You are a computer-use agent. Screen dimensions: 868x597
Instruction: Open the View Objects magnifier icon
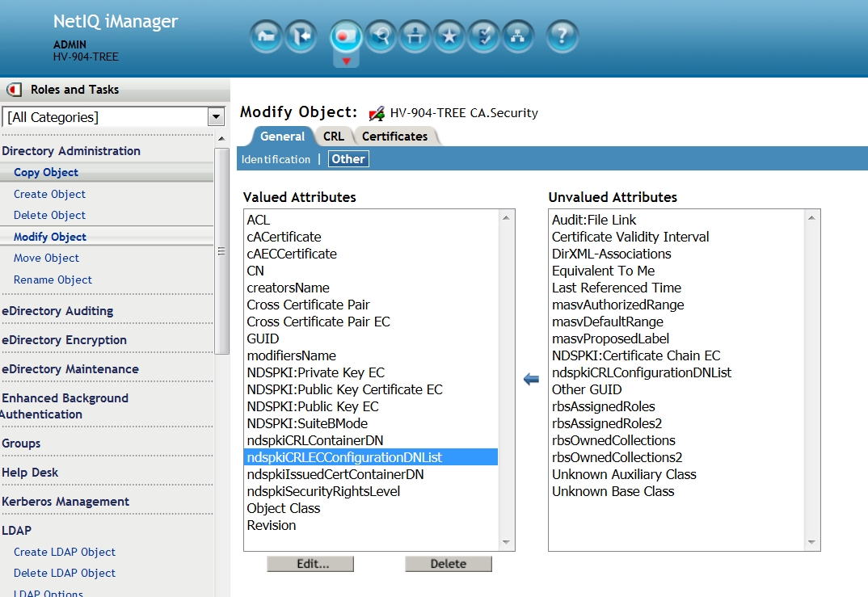(x=381, y=36)
